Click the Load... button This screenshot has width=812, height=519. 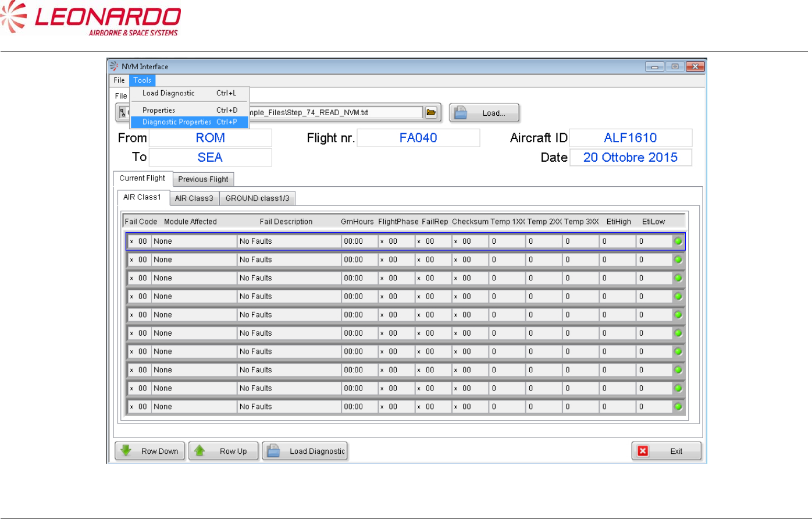pyautogui.click(x=484, y=113)
